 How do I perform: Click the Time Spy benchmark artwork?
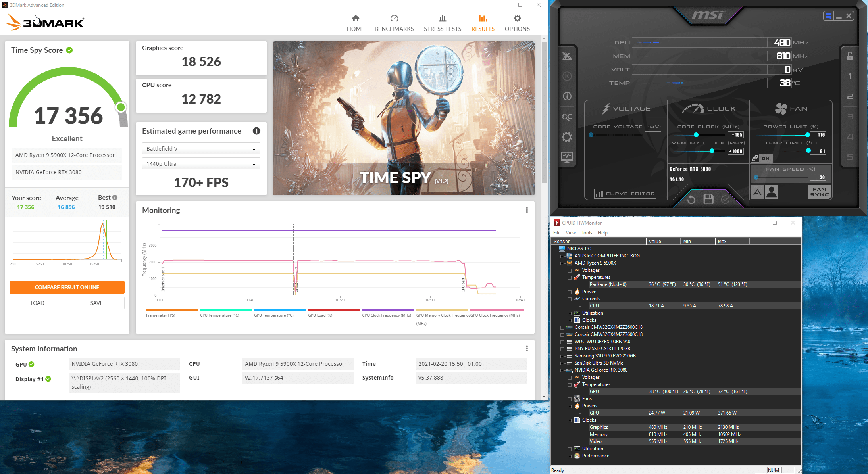coord(404,118)
